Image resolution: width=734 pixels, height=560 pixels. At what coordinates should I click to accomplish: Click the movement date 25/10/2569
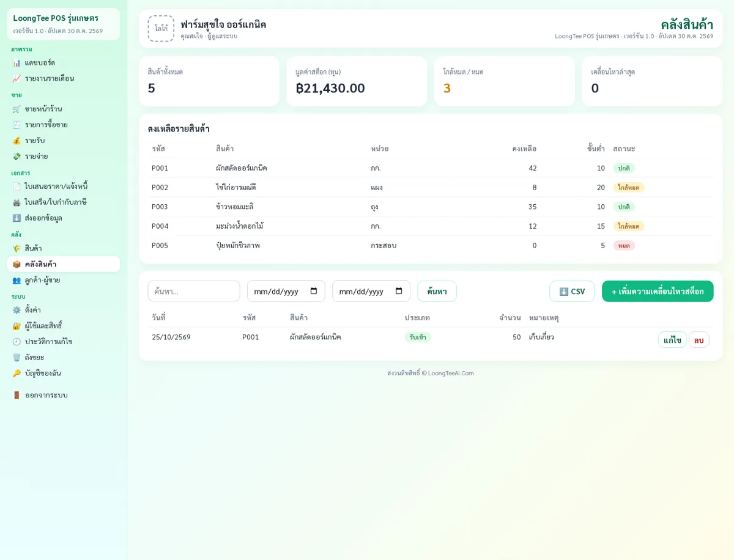pyautogui.click(x=171, y=337)
